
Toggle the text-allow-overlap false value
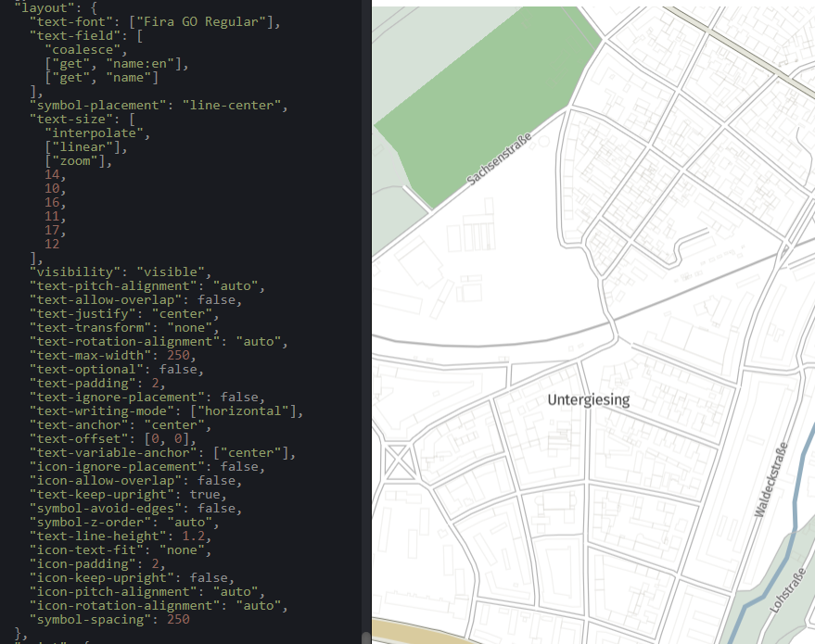[x=219, y=299]
